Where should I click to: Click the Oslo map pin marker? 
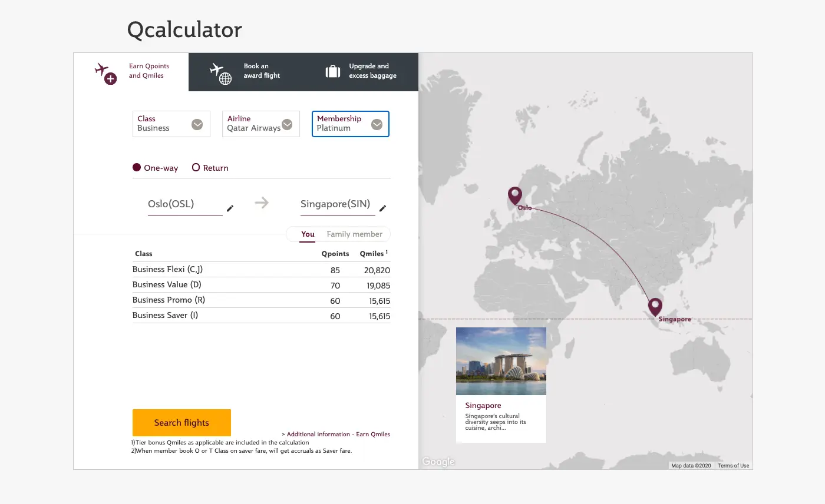point(515,196)
